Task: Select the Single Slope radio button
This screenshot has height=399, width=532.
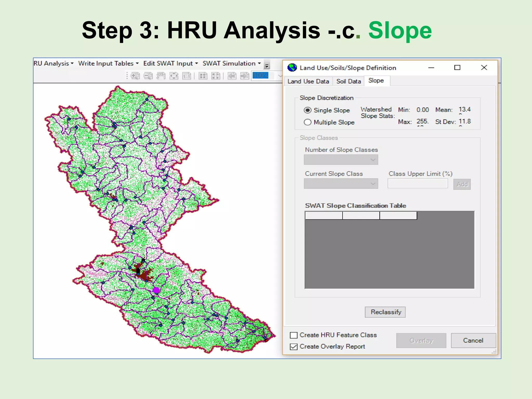Action: (x=308, y=110)
